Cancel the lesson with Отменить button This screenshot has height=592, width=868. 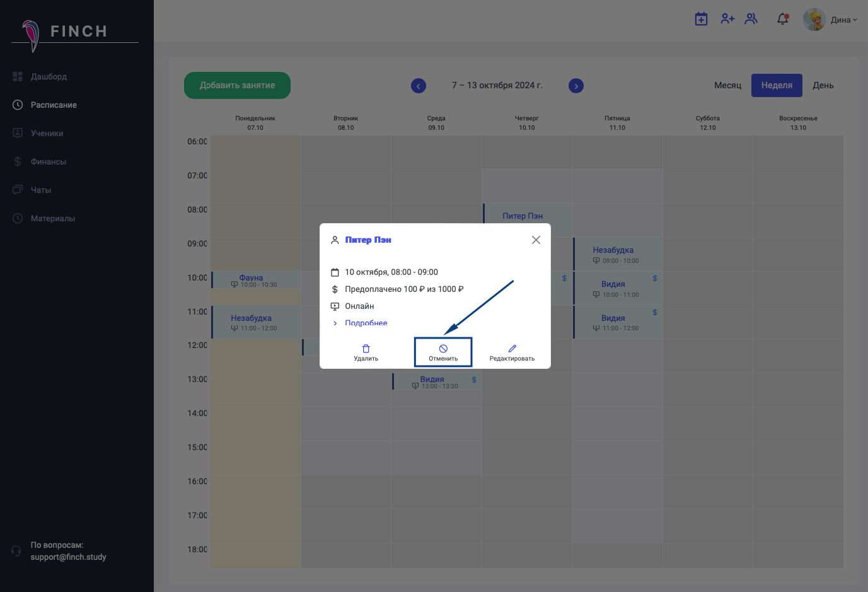(x=443, y=352)
